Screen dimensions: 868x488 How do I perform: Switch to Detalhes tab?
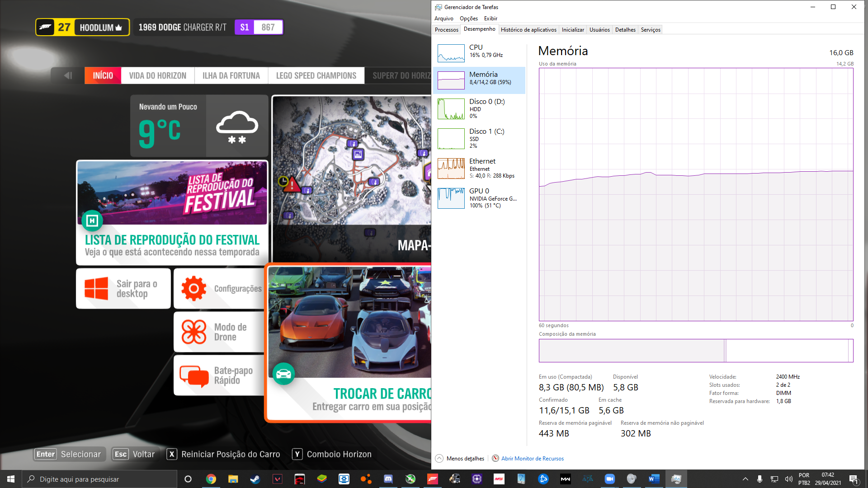625,30
